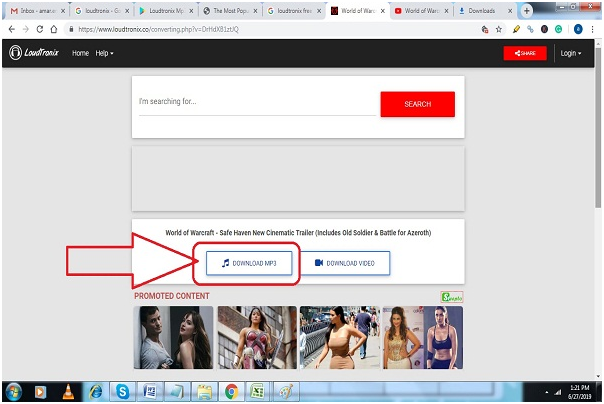Expand the Help dropdown menu

click(104, 53)
